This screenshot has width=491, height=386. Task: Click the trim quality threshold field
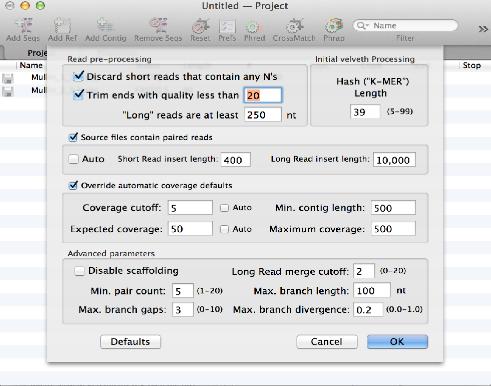(x=263, y=95)
